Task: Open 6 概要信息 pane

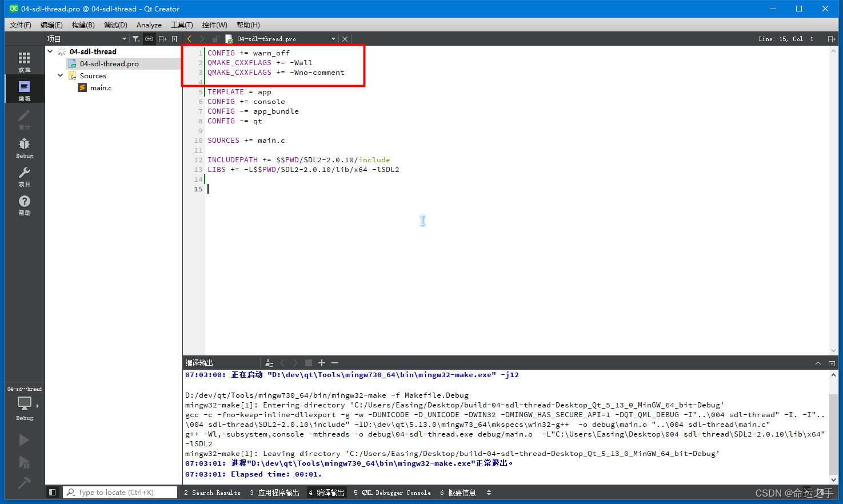Action: 458,493
